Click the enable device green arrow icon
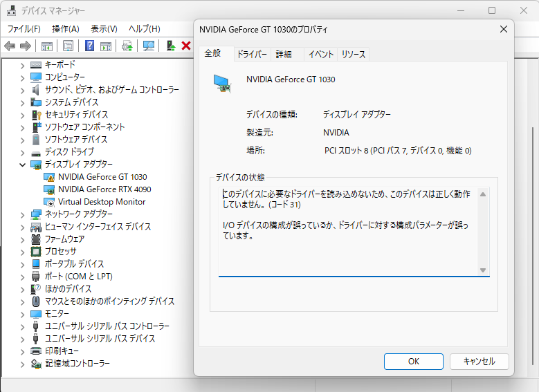Viewport: 539px width, 392px height. [171, 46]
